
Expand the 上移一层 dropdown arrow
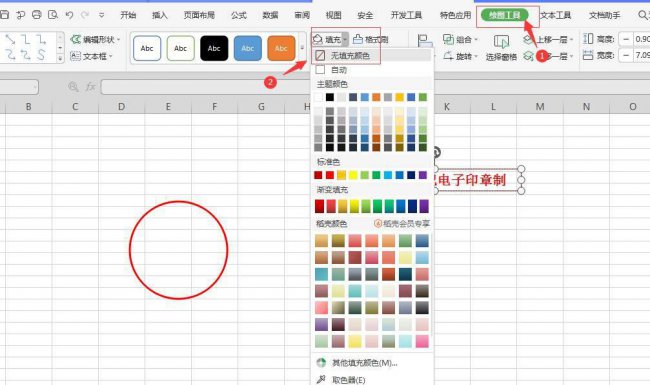(571, 39)
